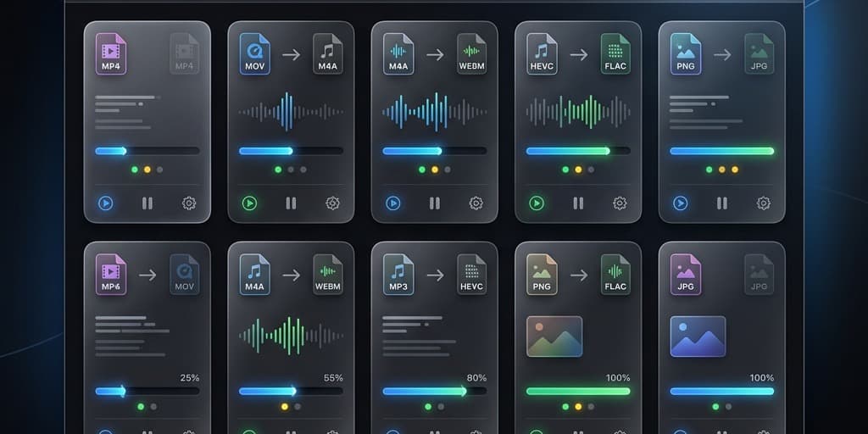The height and width of the screenshot is (434, 868).
Task: Click FLAC output icon on HEVC card
Action: click(x=615, y=53)
